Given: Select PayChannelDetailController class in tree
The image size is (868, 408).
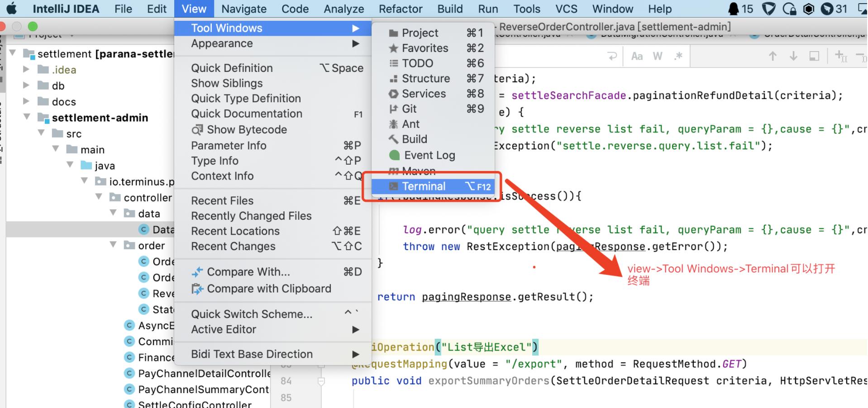Looking at the screenshot, I should (x=204, y=374).
